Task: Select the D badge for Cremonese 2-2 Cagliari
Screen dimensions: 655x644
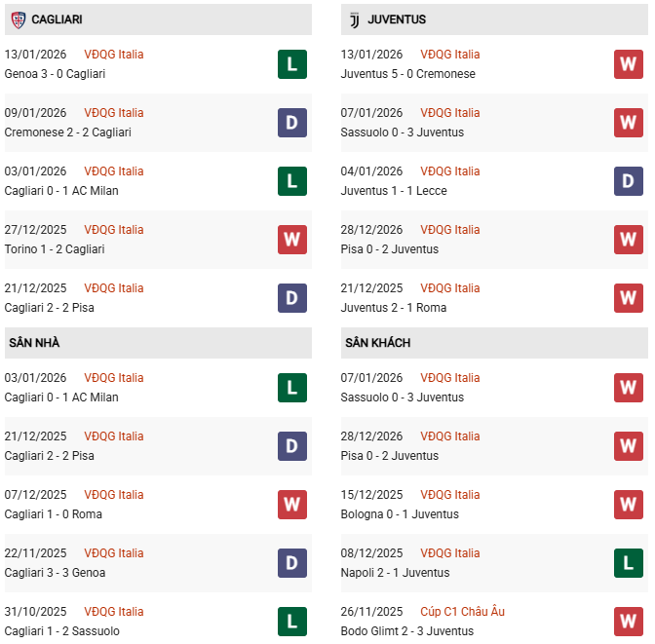Action: click(292, 123)
